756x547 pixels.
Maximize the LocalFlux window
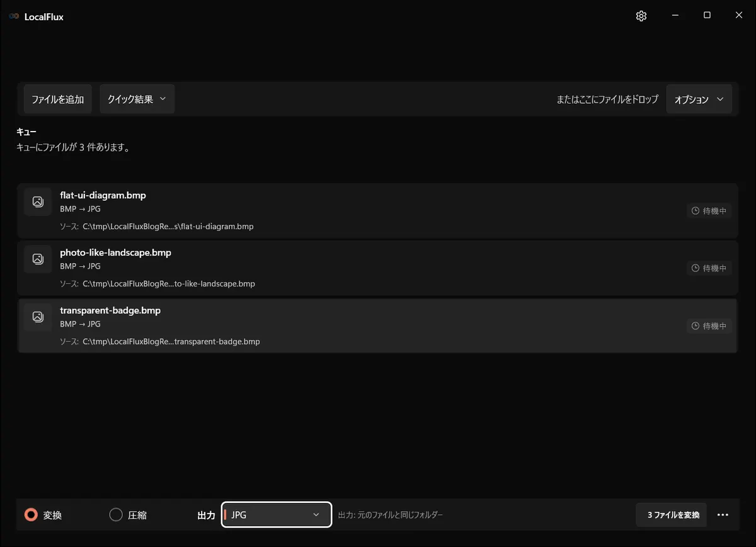[x=707, y=16]
